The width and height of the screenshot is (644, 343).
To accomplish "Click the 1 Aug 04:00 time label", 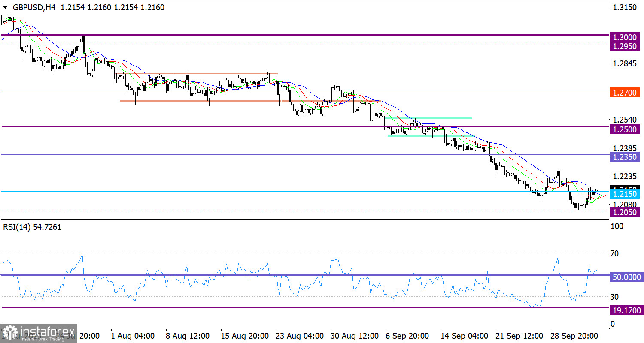I will 133,335.
